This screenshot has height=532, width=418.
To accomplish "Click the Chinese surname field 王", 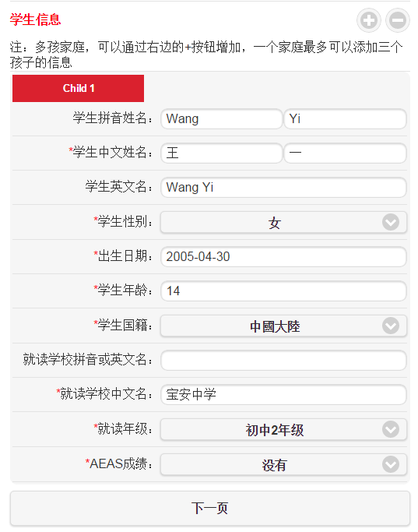I will pyautogui.click(x=221, y=153).
